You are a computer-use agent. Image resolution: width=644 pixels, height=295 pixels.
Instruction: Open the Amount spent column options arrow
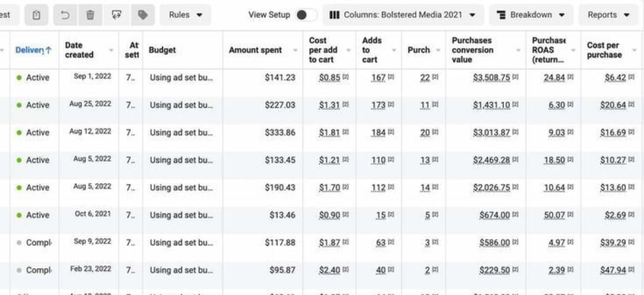point(294,50)
